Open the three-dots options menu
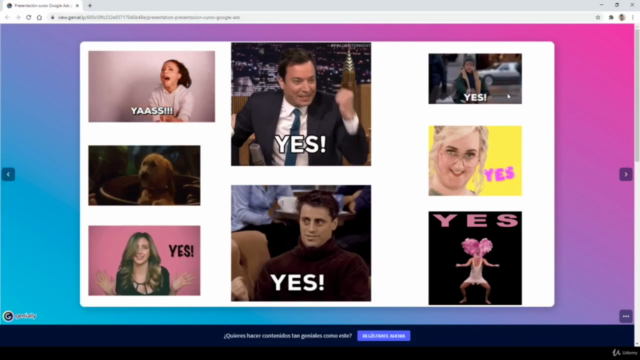The height and width of the screenshot is (360, 640). tap(626, 316)
